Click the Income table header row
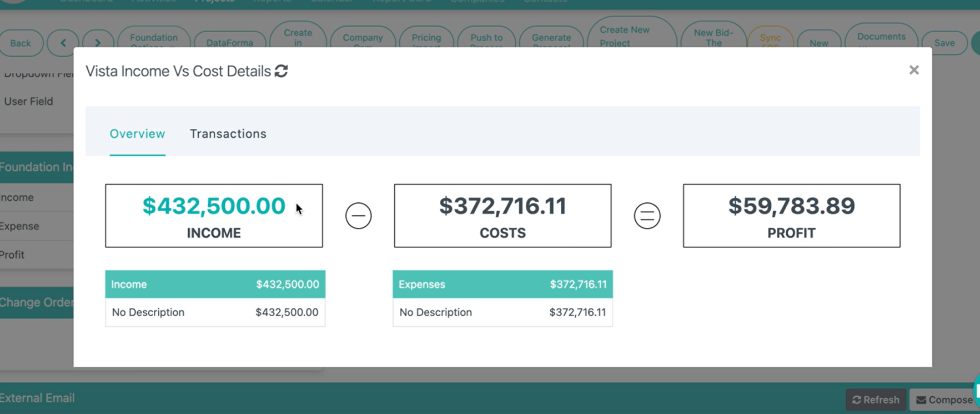 click(215, 285)
